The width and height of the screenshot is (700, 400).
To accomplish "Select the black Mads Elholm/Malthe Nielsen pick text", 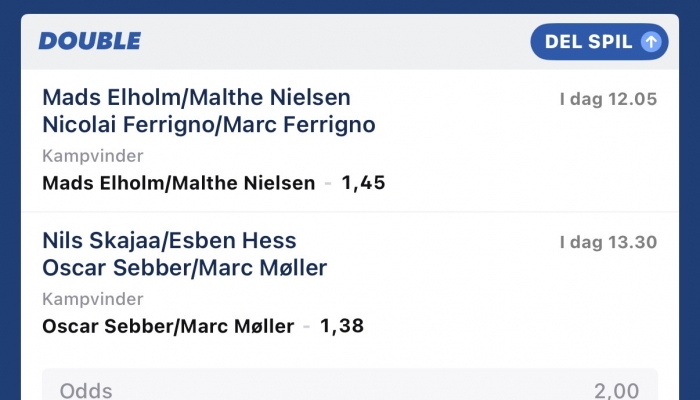I will click(x=179, y=183).
